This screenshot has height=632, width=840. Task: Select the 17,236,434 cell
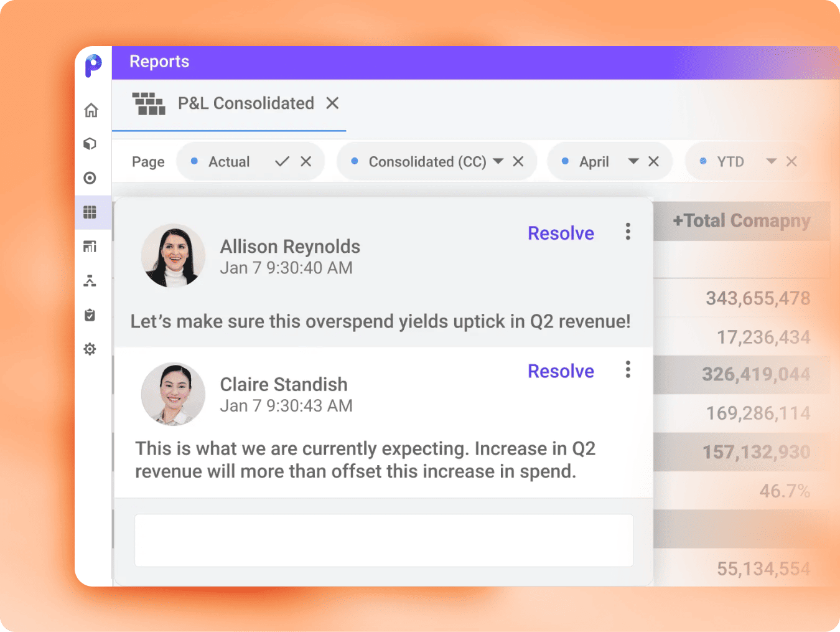(x=763, y=337)
